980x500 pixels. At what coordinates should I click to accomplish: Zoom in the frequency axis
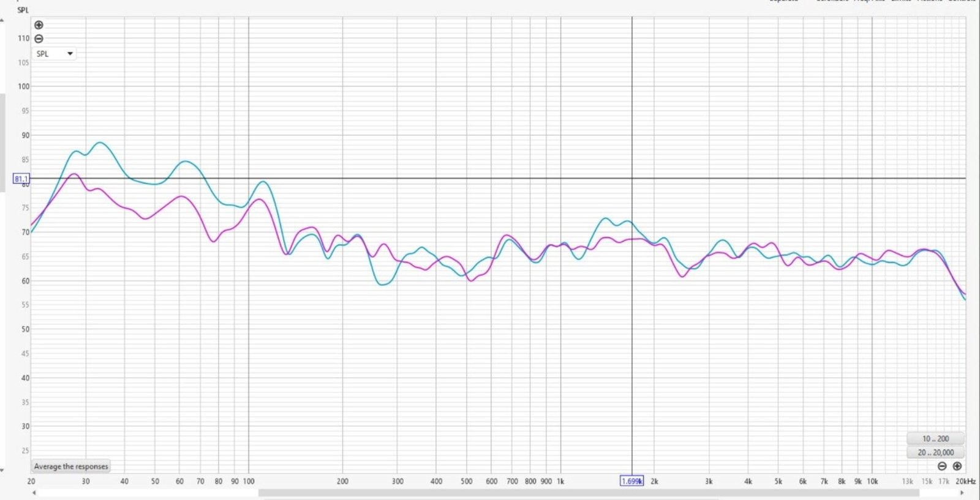pos(957,466)
